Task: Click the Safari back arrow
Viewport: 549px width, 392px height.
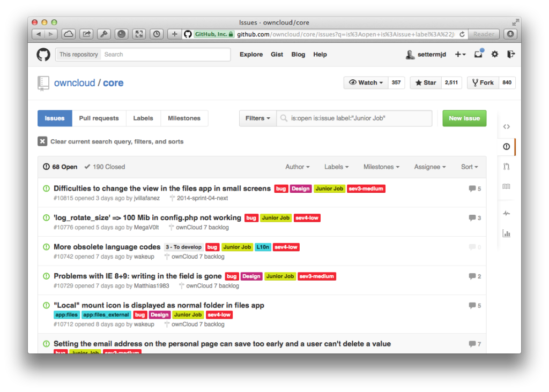Action: pyautogui.click(x=38, y=34)
